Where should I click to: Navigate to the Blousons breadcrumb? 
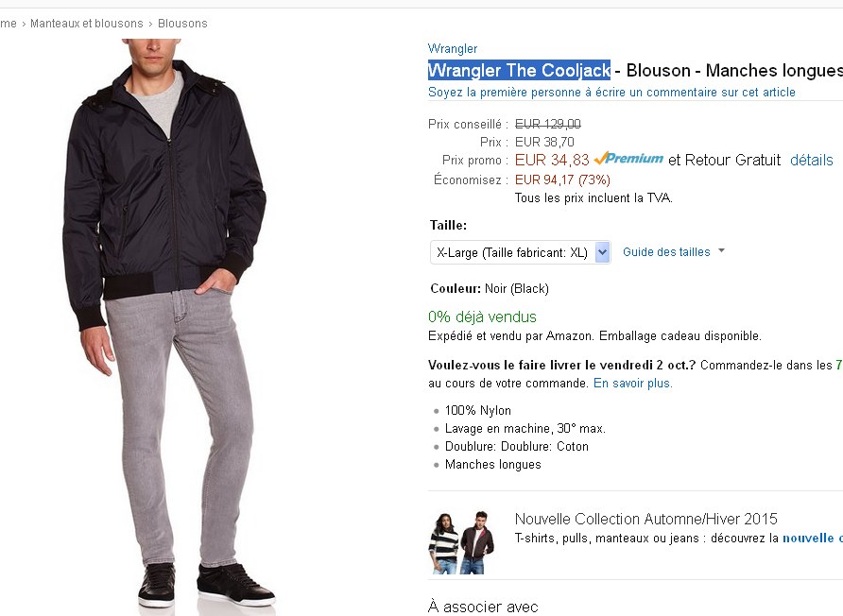tap(182, 23)
